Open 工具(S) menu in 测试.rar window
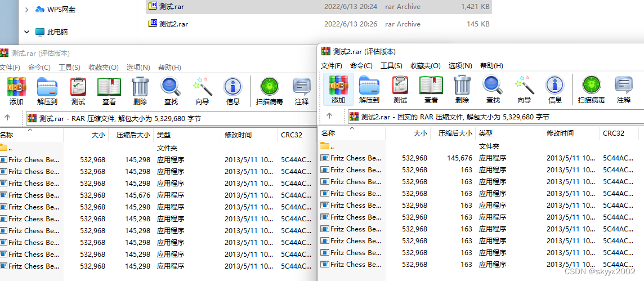Viewport: 644px width, 281px height. [x=69, y=67]
